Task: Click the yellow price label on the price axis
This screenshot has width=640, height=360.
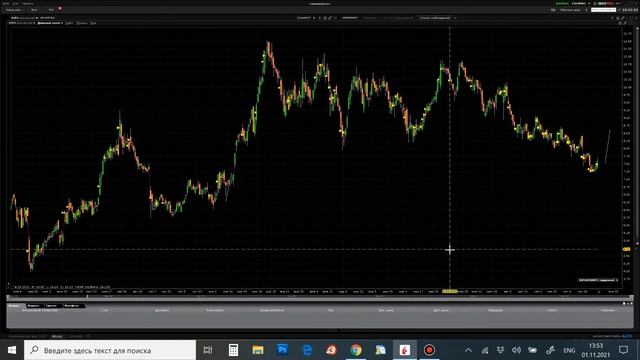Action: tap(626, 249)
